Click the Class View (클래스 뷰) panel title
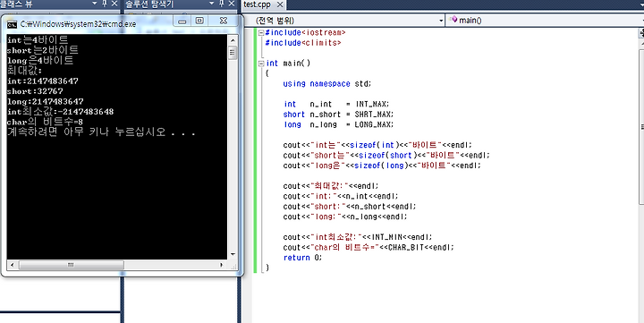Viewport: 644px width, 323px height. (16, 4)
